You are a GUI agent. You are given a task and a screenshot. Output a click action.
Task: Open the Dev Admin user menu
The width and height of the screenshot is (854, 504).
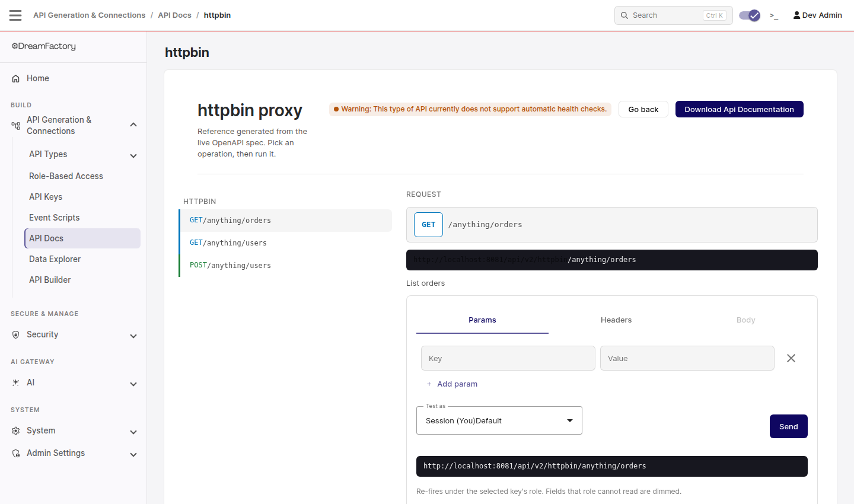[x=818, y=15]
